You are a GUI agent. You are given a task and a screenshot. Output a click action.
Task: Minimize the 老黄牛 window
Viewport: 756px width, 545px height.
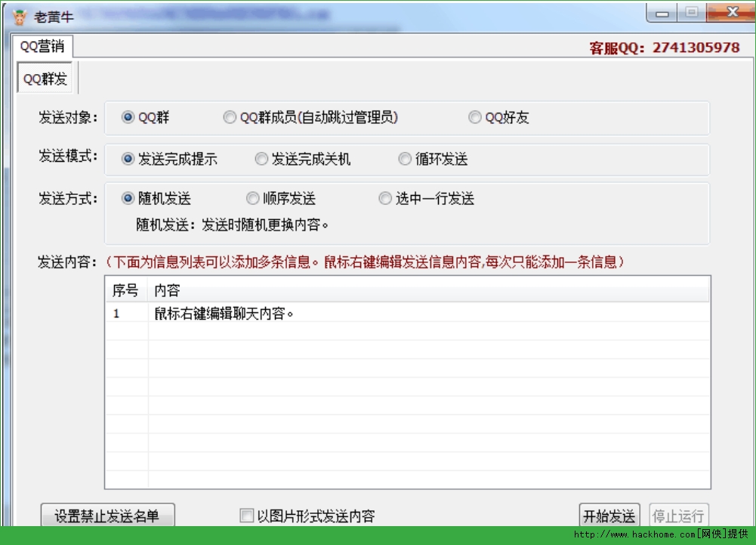tap(662, 14)
